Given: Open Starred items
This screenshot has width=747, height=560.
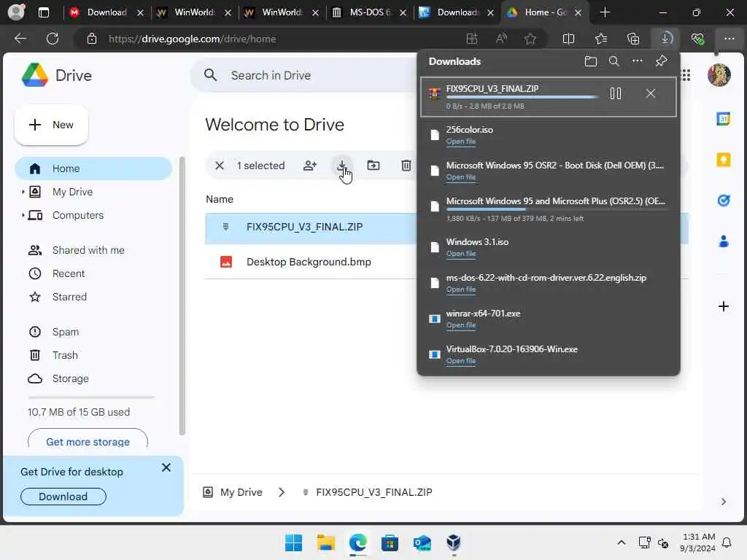Looking at the screenshot, I should click(69, 297).
